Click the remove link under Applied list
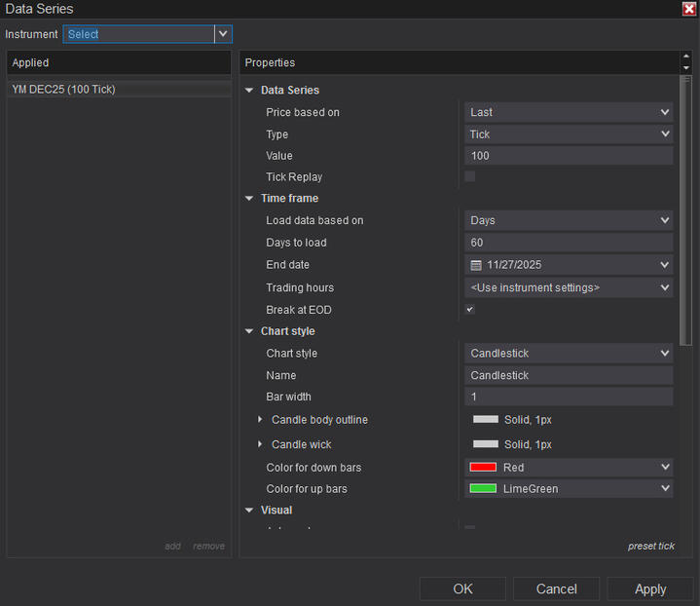This screenshot has height=606, width=700. point(208,547)
